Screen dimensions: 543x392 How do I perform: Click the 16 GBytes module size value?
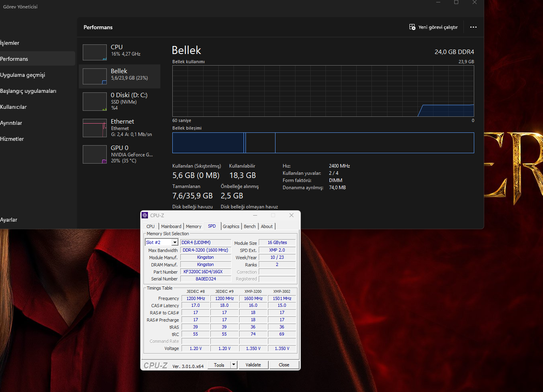coord(277,242)
